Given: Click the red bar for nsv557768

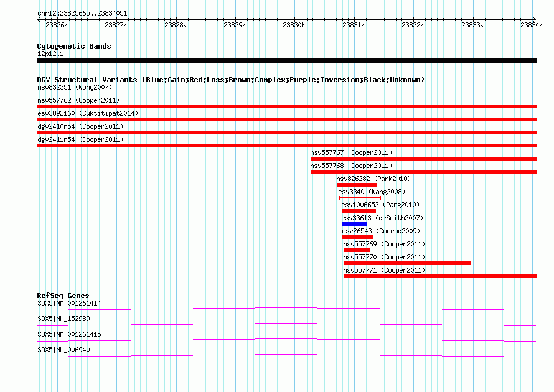Looking at the screenshot, I should click(x=424, y=172).
